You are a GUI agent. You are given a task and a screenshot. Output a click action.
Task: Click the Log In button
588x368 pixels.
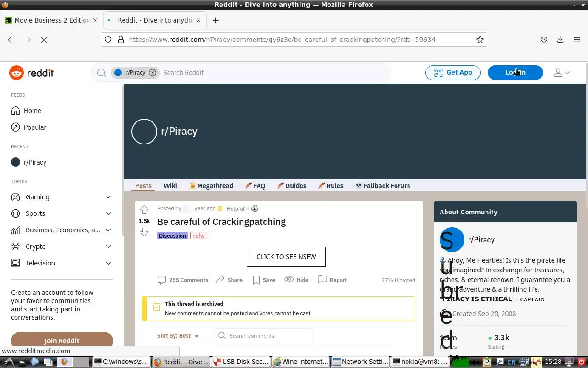(515, 72)
